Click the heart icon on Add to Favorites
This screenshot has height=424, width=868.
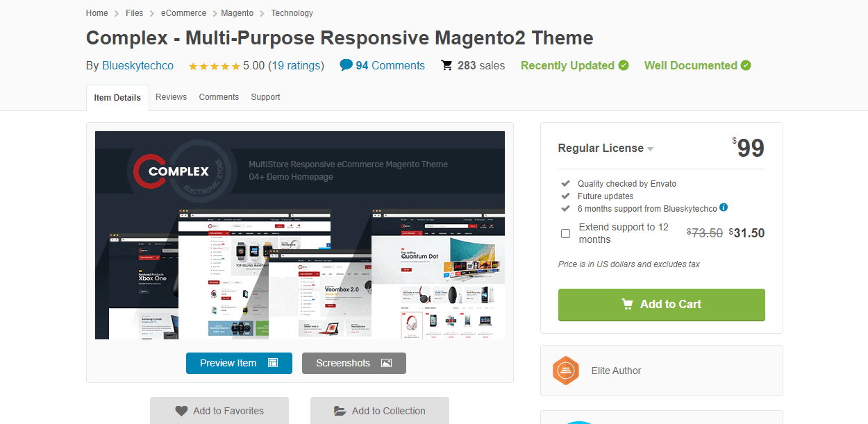tap(181, 411)
